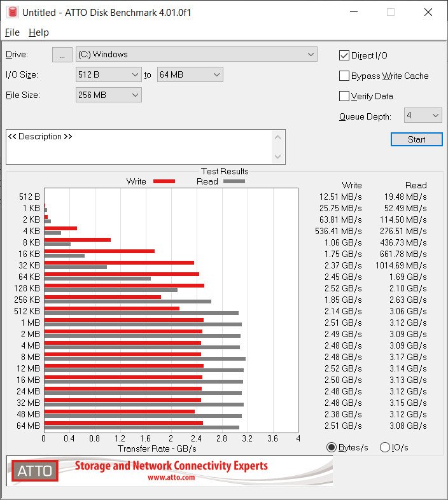
Task: Click the 2.38 GB/s write value for 48 MB
Action: [343, 414]
